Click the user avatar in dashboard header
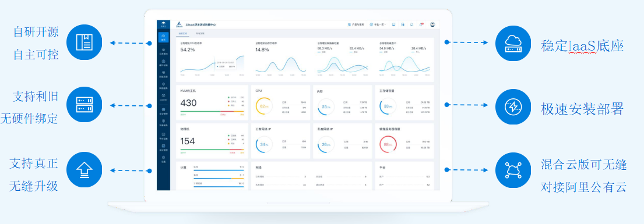This screenshot has width=644, height=224. (x=432, y=24)
